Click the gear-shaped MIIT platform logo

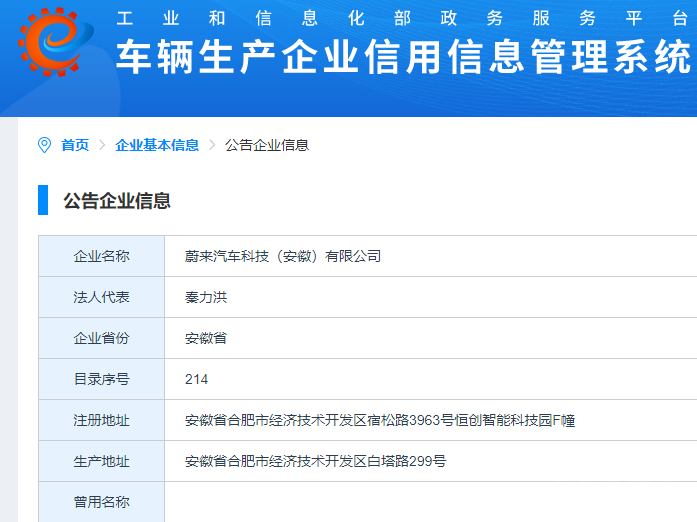[x=56, y=41]
